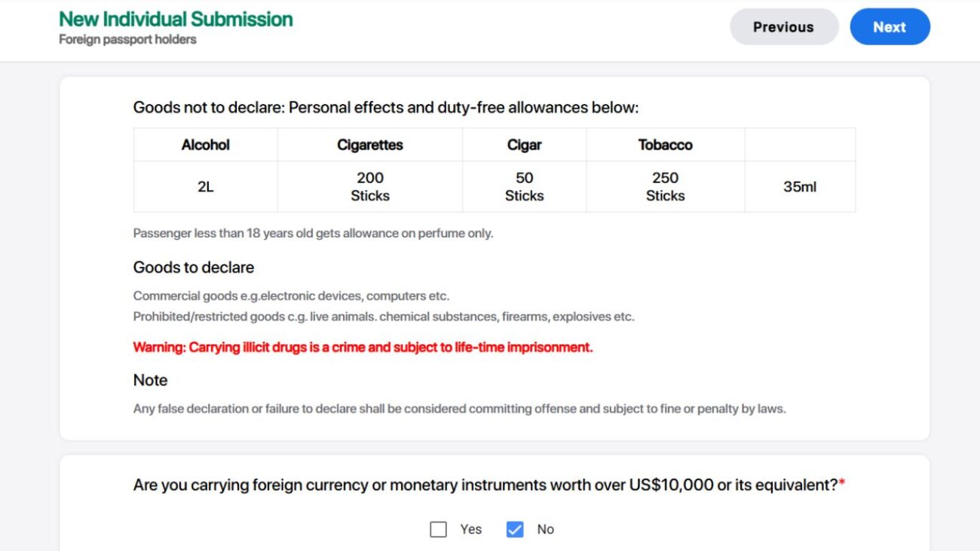Click the red illicit drugs warning text
The image size is (980, 551).
click(363, 347)
